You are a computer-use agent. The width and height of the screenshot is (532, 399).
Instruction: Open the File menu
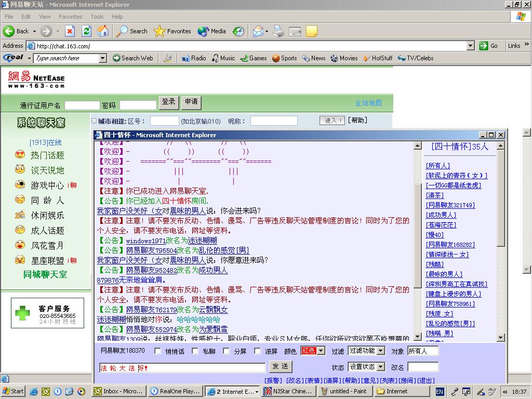[9, 17]
